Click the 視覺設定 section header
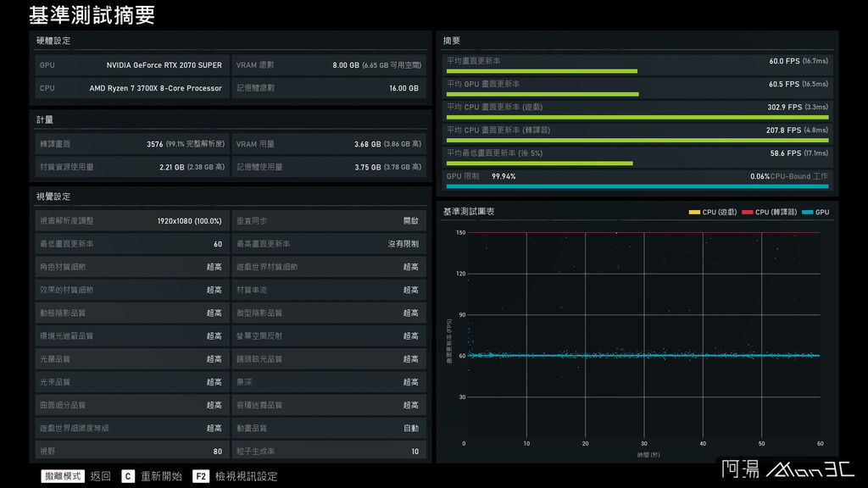This screenshot has width=868, height=488. point(53,197)
